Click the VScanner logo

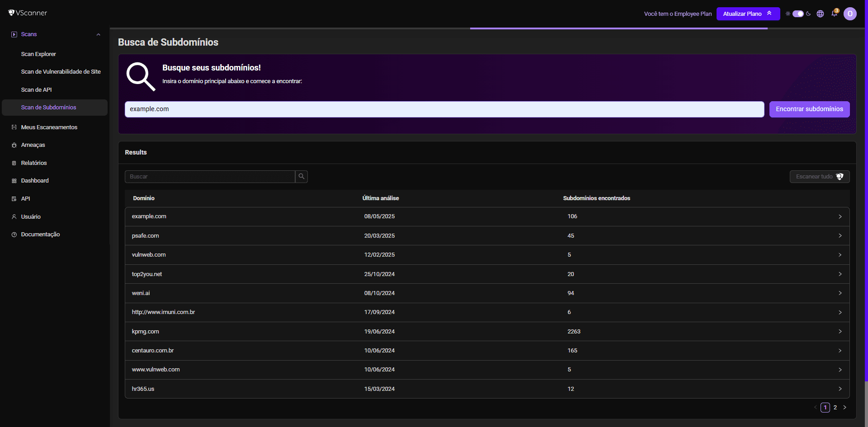(28, 13)
